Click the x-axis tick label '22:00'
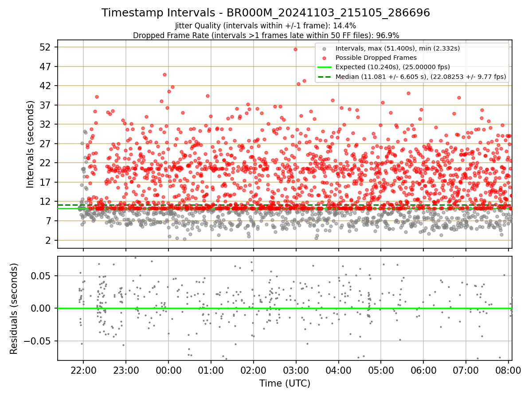This screenshot has width=532, height=399. tap(83, 370)
